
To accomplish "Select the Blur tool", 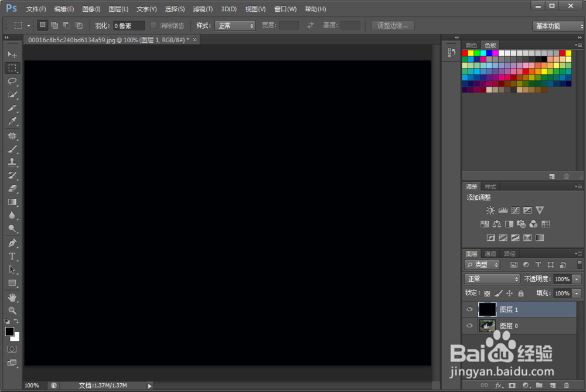I will (x=12, y=215).
